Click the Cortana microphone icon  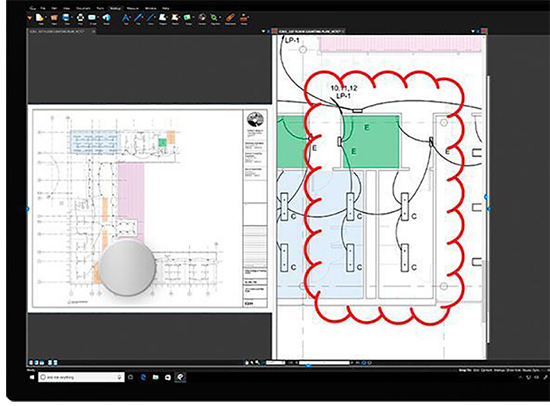119,377
